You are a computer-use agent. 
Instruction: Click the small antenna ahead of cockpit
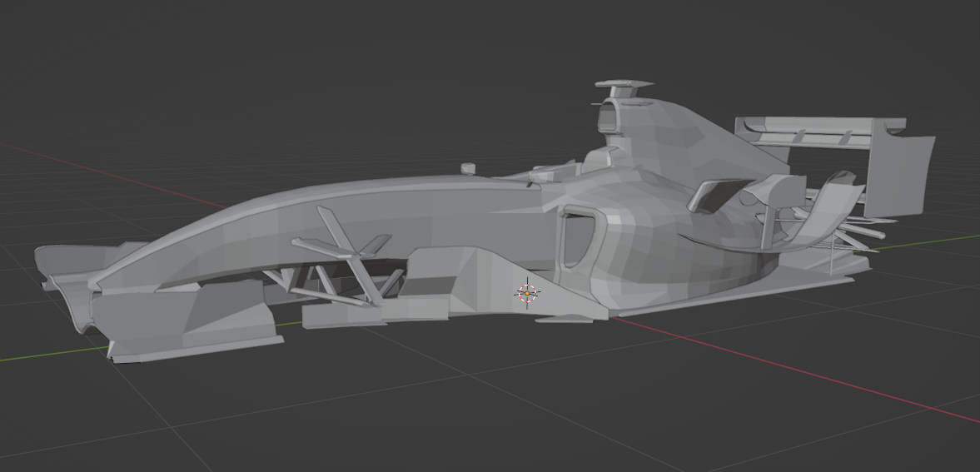pos(469,168)
